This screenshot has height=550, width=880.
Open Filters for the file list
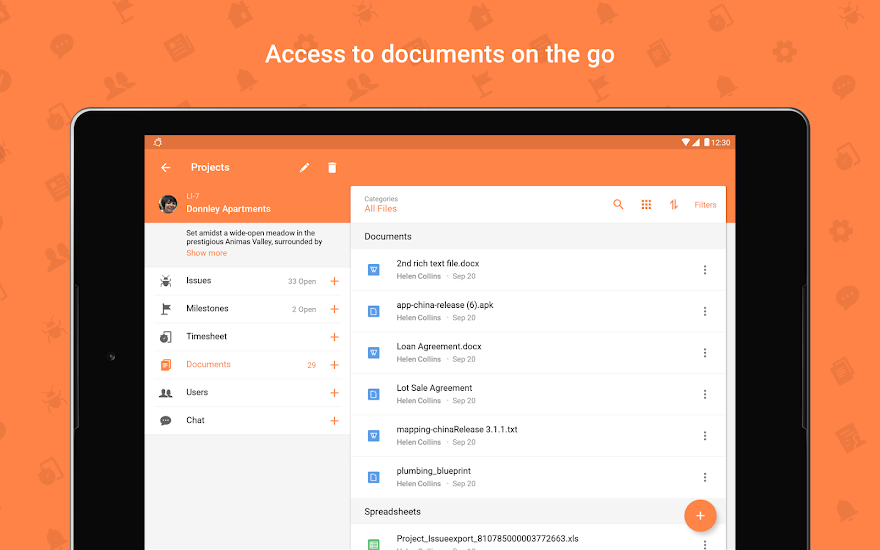pos(705,205)
